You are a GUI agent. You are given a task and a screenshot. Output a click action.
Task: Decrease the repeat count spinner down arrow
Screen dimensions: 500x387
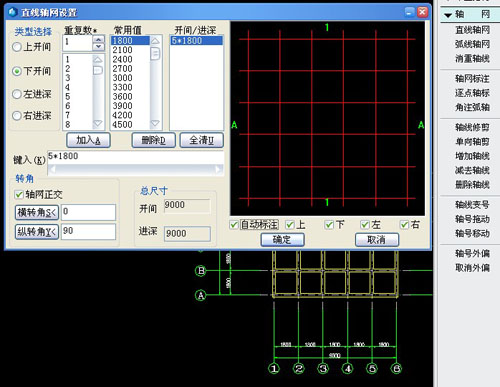(98, 47)
